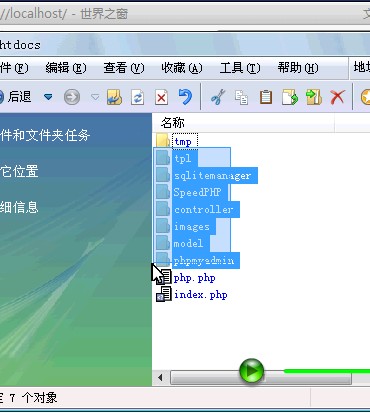Screen dimensions: 370x419
Task: Click the red X delete icon
Action: point(338,97)
